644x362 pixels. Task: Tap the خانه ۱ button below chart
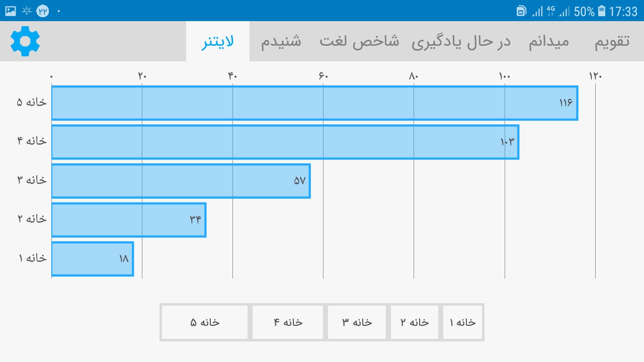(x=462, y=322)
